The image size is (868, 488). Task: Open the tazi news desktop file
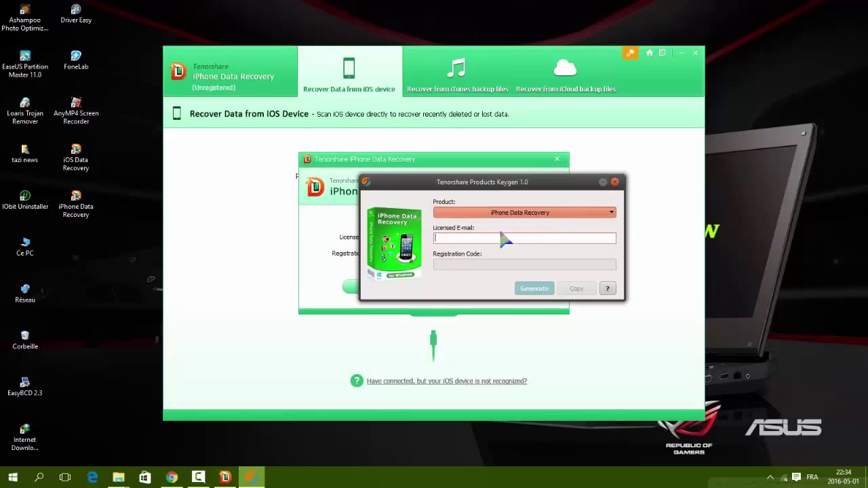pyautogui.click(x=25, y=153)
